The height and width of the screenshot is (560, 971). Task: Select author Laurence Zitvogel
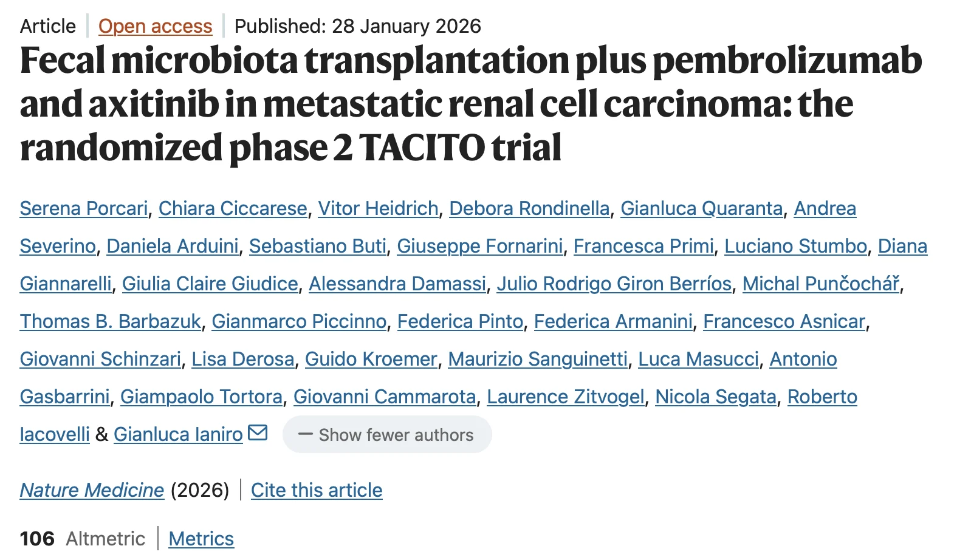[566, 396]
